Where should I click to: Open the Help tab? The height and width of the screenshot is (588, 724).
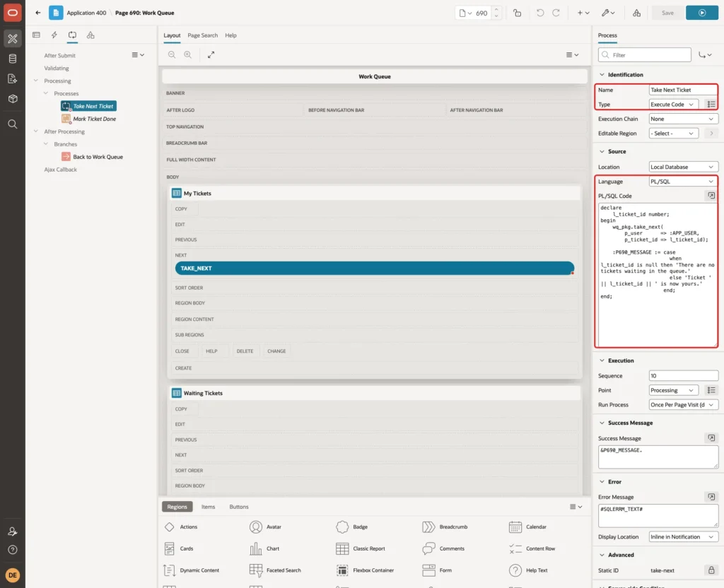point(230,35)
